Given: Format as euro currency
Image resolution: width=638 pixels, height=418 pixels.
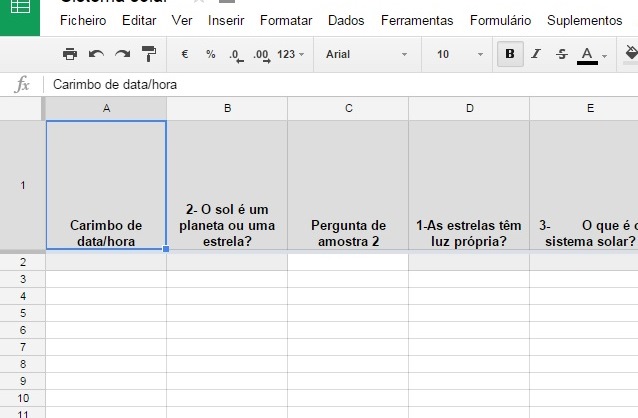Looking at the screenshot, I should point(185,54).
